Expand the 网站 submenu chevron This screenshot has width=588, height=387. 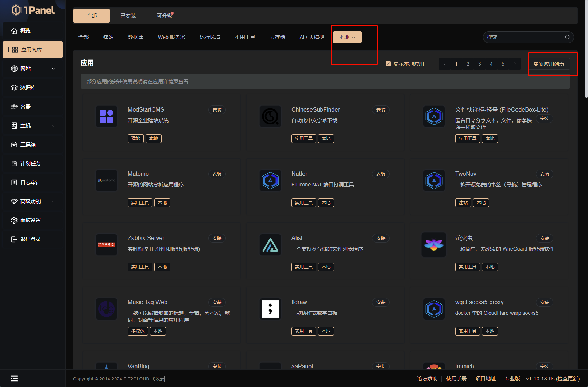click(x=53, y=69)
